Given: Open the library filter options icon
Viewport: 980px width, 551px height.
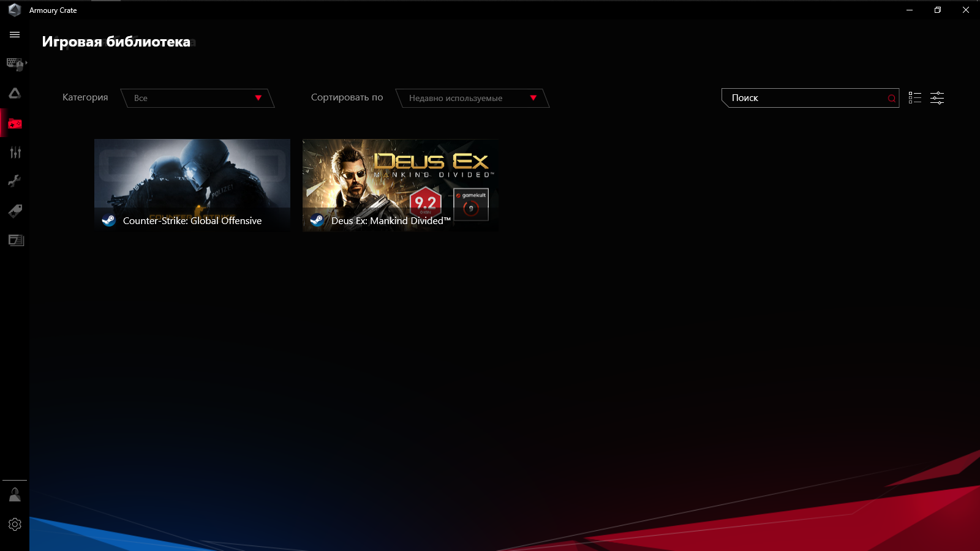Looking at the screenshot, I should pyautogui.click(x=937, y=98).
